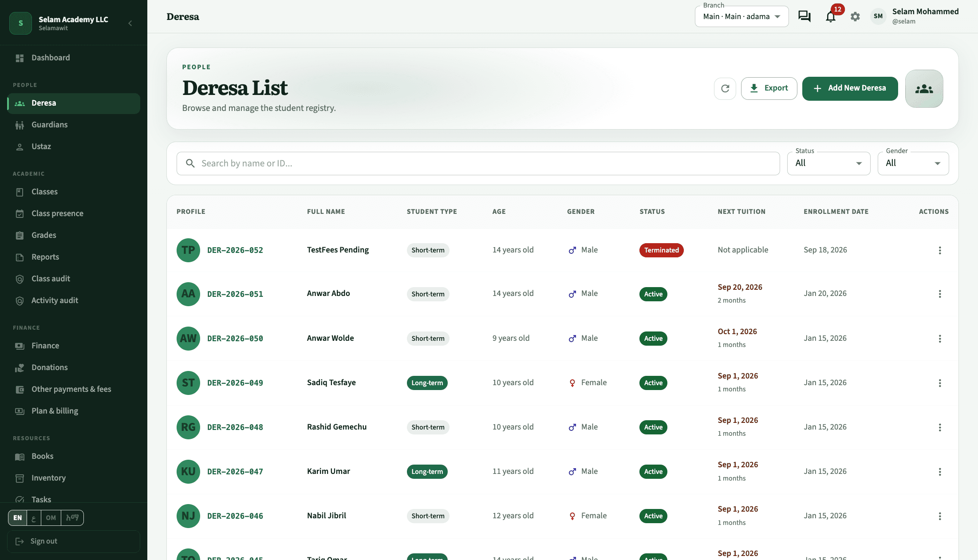Switch language to Amharic
This screenshot has width=978, height=560.
(72, 518)
